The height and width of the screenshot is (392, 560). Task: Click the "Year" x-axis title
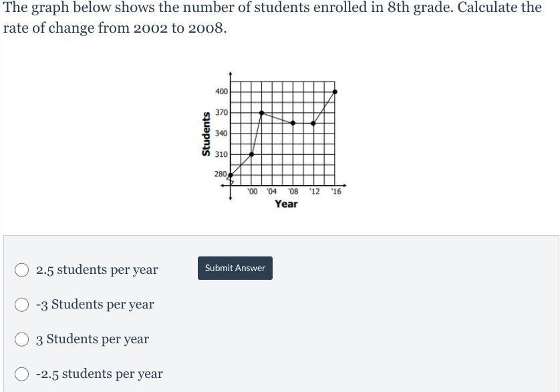(x=286, y=204)
